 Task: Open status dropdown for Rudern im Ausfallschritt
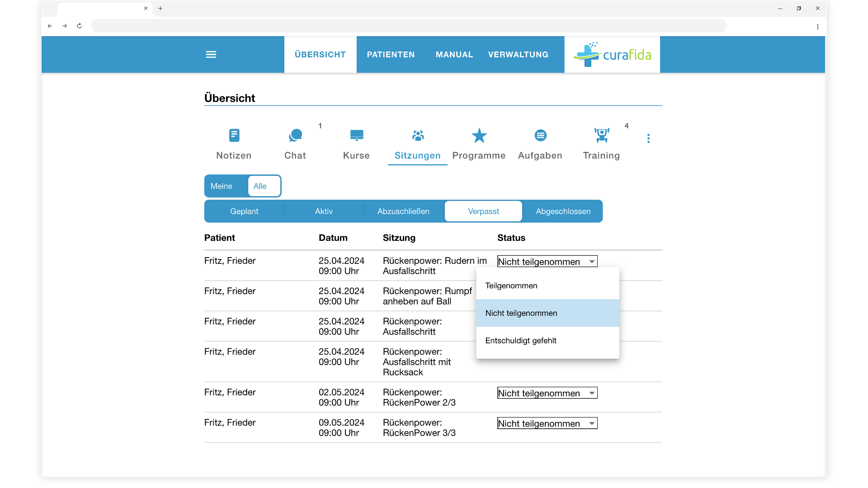coord(547,261)
